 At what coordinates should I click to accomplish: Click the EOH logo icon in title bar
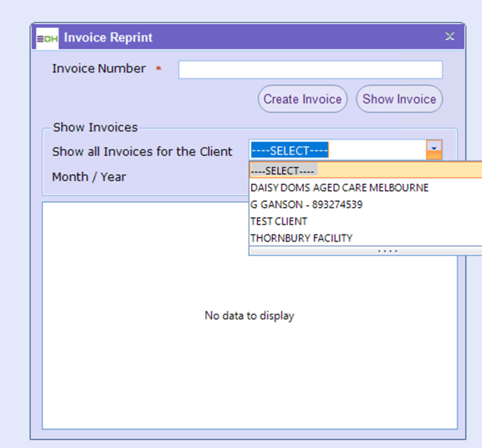tap(47, 38)
